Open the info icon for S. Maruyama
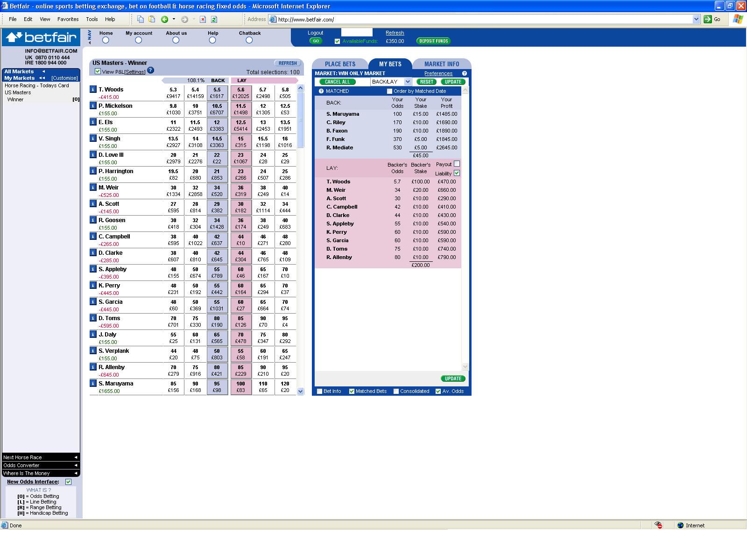Screen dimensions: 747x560 coord(93,384)
